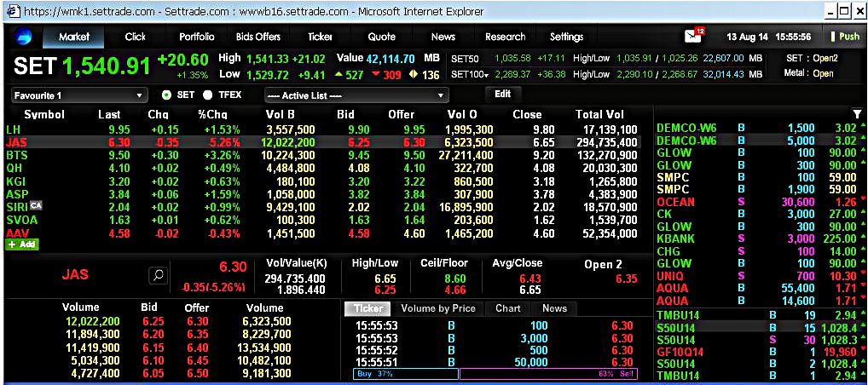The image size is (868, 385).
Task: Click the Settrade blue globe logo
Action: pyautogui.click(x=22, y=37)
